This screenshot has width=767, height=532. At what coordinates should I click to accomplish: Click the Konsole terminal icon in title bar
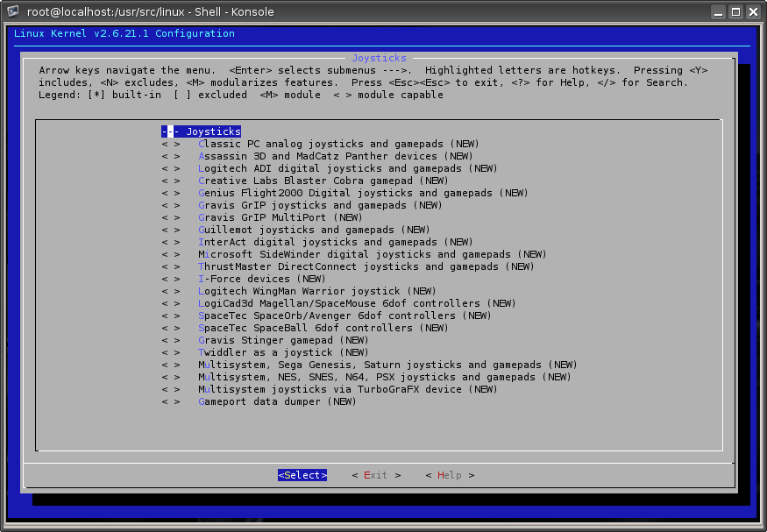[x=12, y=11]
